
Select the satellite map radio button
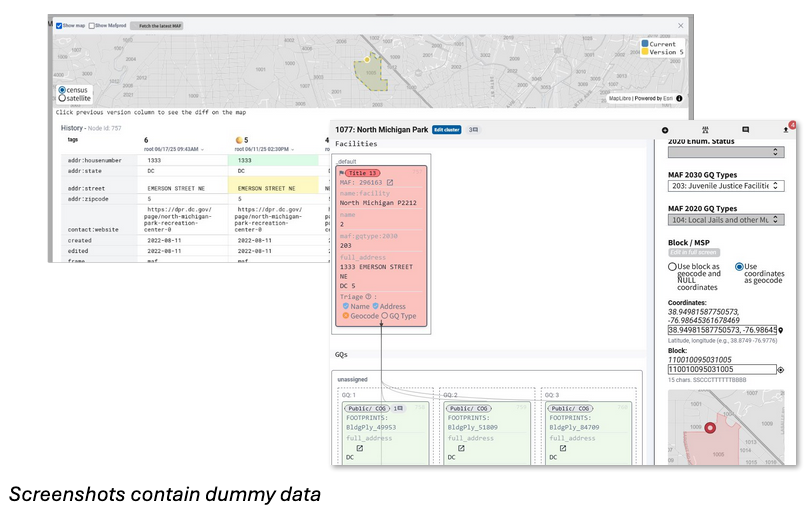62,98
